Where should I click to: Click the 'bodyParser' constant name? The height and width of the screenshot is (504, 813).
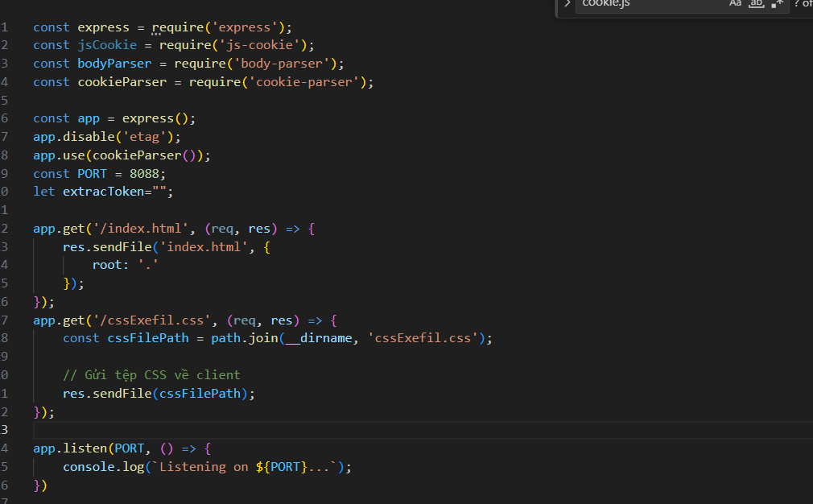click(x=114, y=64)
